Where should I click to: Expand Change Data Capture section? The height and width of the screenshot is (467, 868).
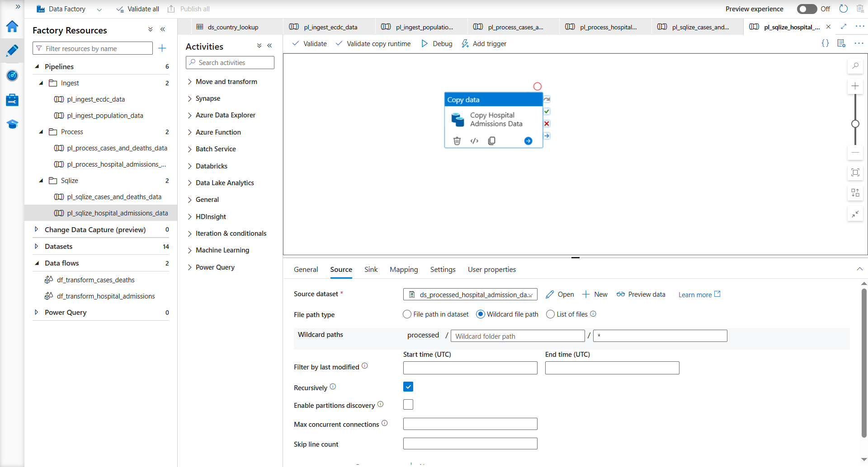tap(37, 229)
